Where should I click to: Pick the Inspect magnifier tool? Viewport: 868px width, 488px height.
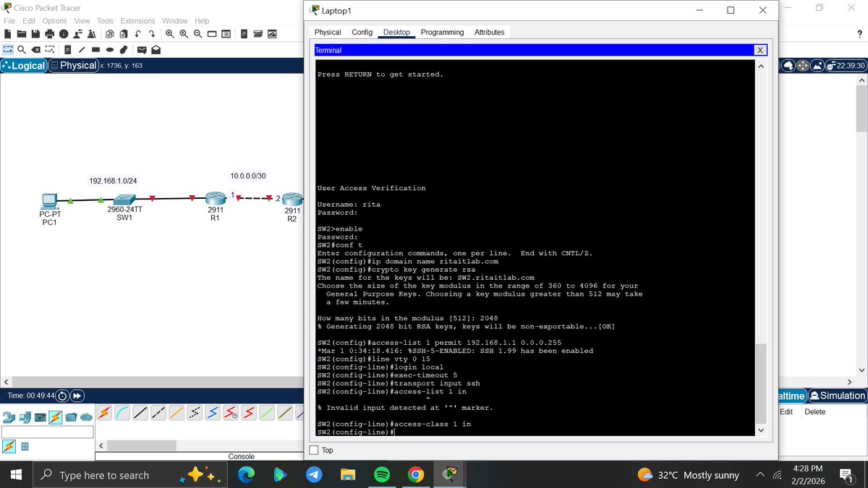[22, 49]
